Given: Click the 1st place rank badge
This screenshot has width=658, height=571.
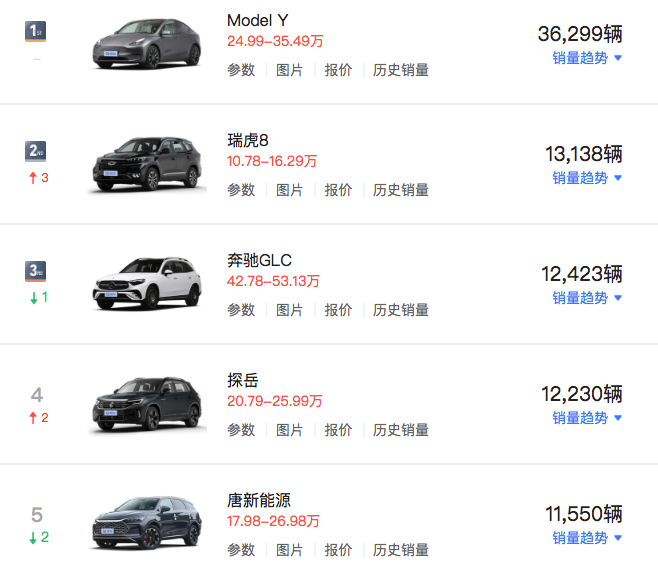Looking at the screenshot, I should click(36, 31).
